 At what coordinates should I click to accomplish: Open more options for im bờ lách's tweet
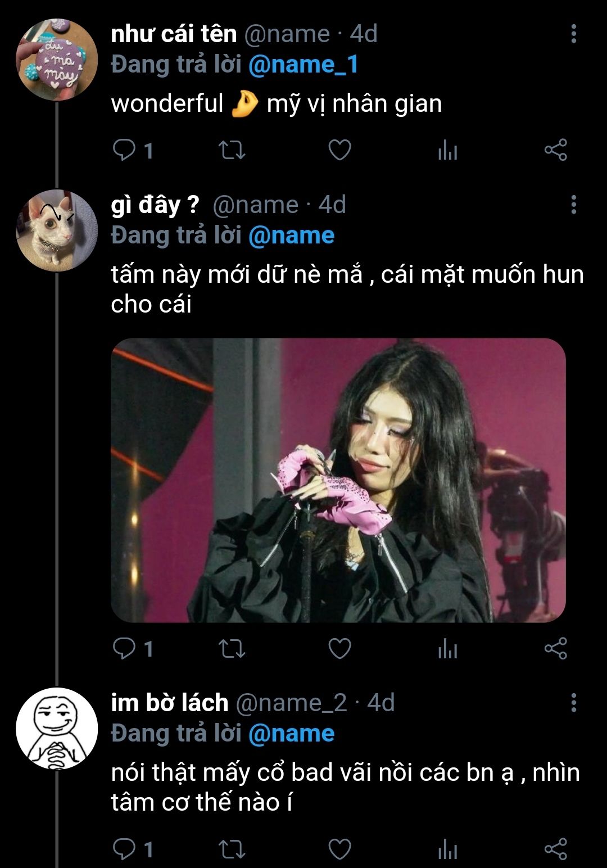[573, 703]
